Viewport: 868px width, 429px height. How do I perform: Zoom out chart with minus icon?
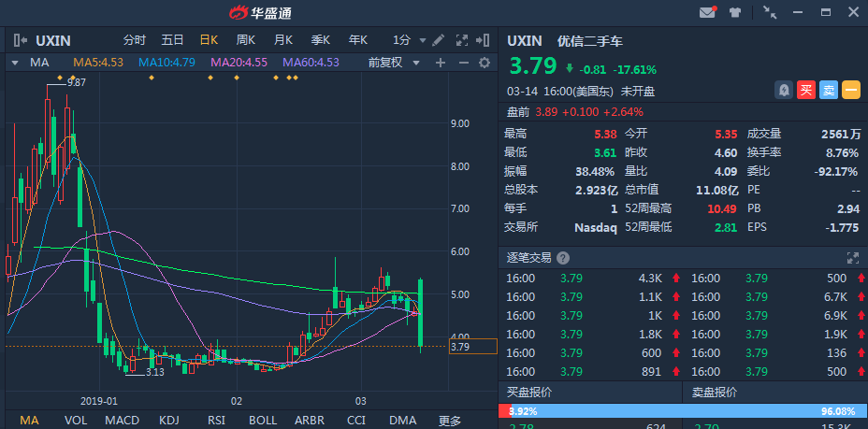464,63
